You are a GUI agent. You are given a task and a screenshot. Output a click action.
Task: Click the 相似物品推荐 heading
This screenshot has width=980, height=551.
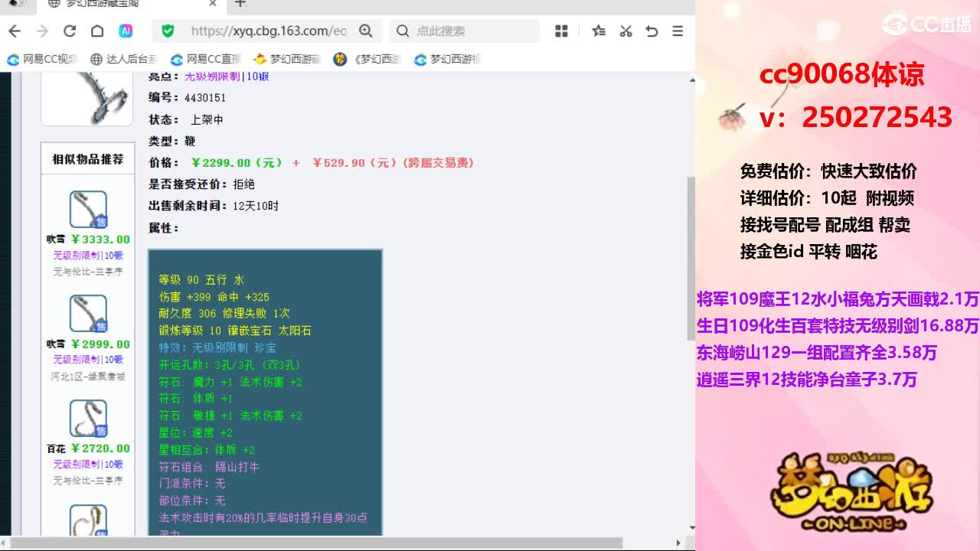pos(87,159)
